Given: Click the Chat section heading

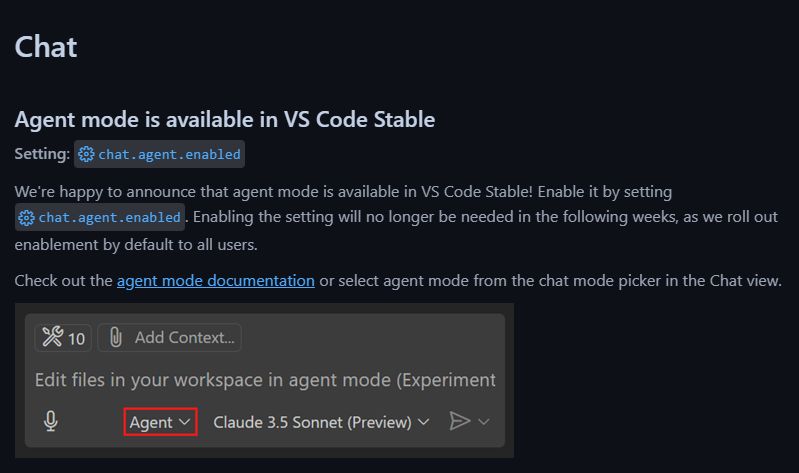Looking at the screenshot, I should [x=46, y=46].
